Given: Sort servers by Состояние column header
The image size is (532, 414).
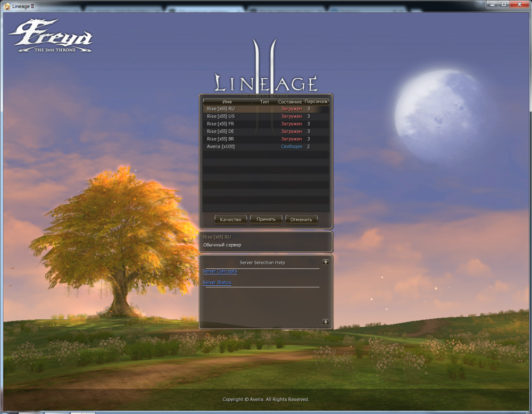Looking at the screenshot, I should [290, 101].
